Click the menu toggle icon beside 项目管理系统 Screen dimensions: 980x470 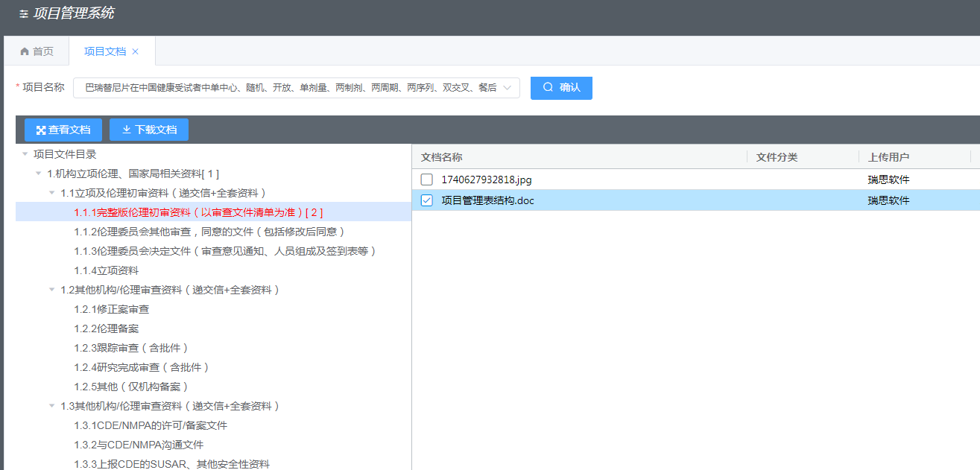coord(24,14)
